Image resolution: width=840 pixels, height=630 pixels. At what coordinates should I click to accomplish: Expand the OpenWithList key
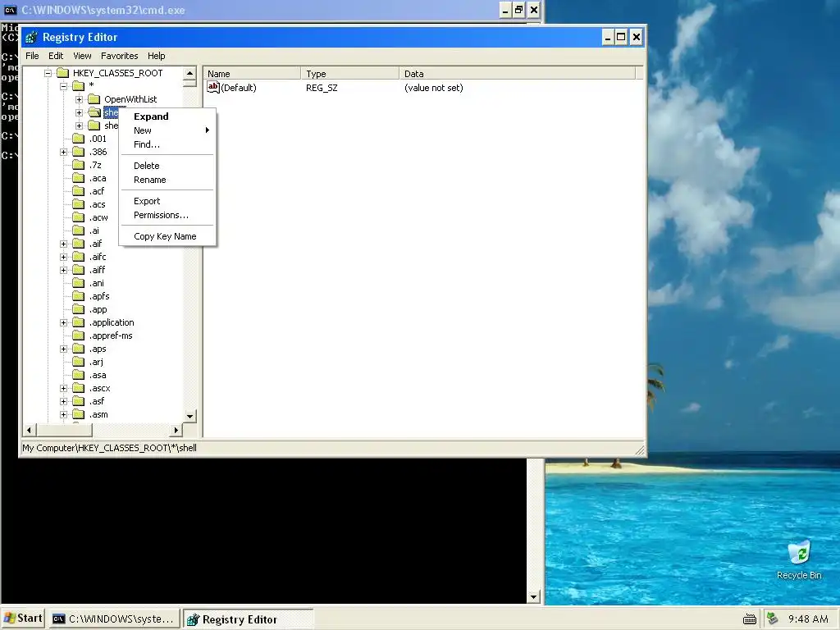[80, 99]
